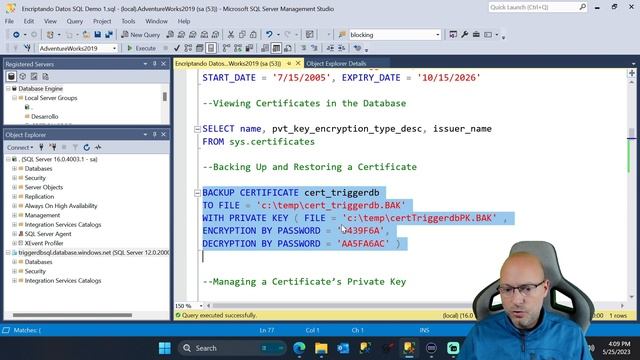Image resolution: width=640 pixels, height=360 pixels.
Task: Select the Management node in Object Explorer
Action: click(42, 216)
